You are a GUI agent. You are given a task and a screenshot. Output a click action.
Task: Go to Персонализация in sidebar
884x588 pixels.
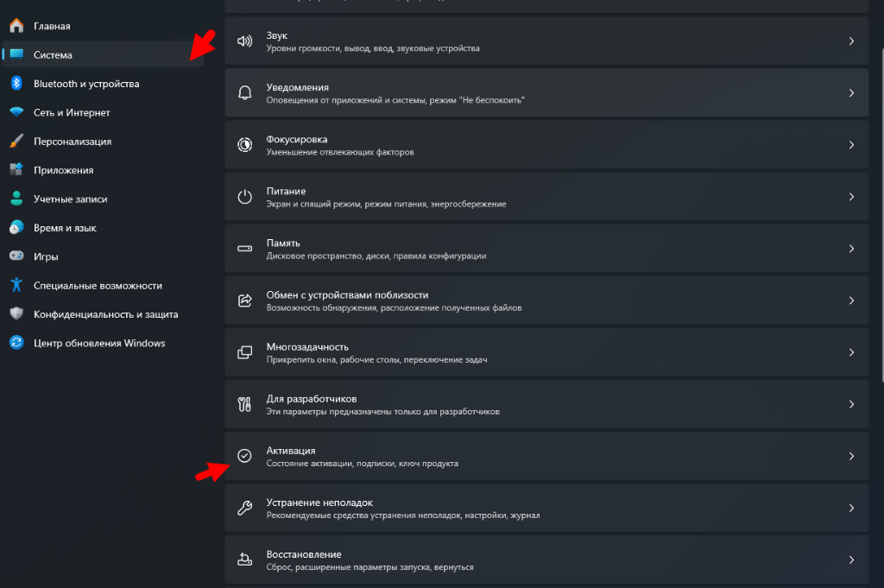click(73, 142)
